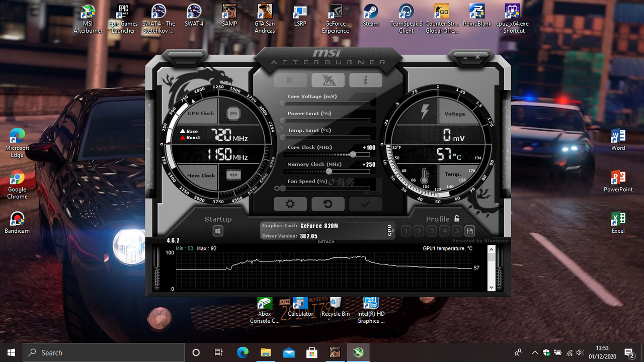
Task: Click the '+100' Core Clock value
Action: [369, 148]
